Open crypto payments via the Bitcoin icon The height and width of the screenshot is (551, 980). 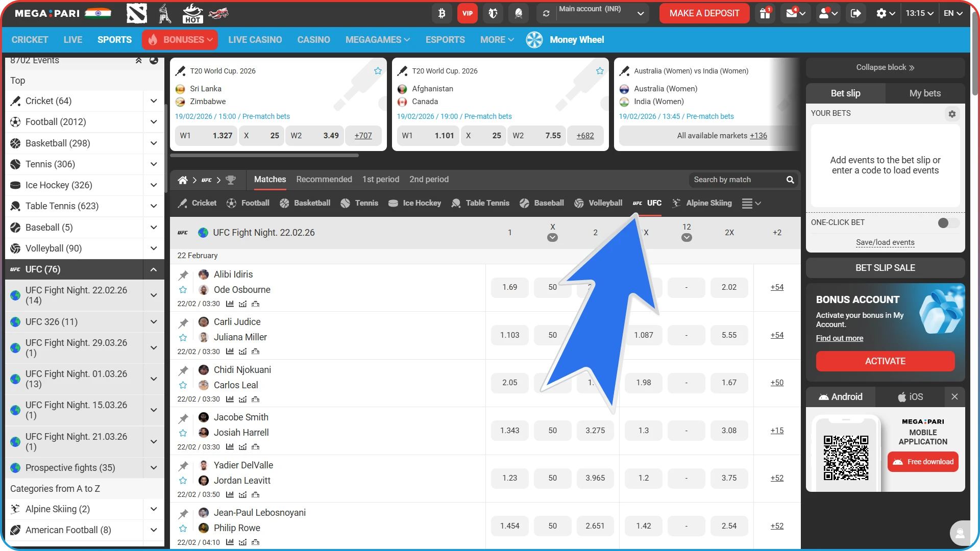pyautogui.click(x=442, y=13)
